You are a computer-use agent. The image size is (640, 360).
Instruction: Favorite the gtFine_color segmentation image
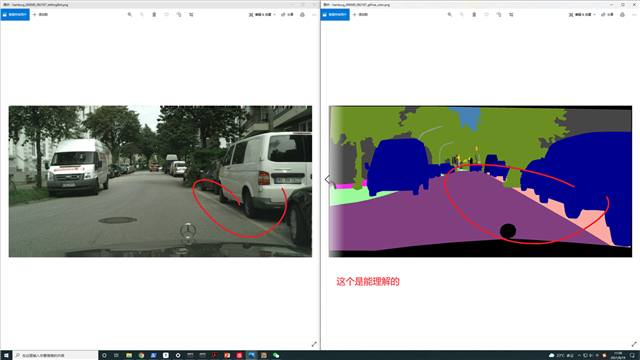(487, 15)
